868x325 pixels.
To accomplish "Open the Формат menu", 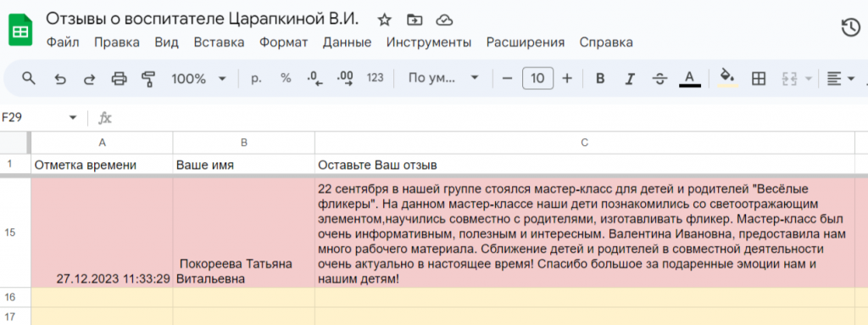I will (283, 42).
